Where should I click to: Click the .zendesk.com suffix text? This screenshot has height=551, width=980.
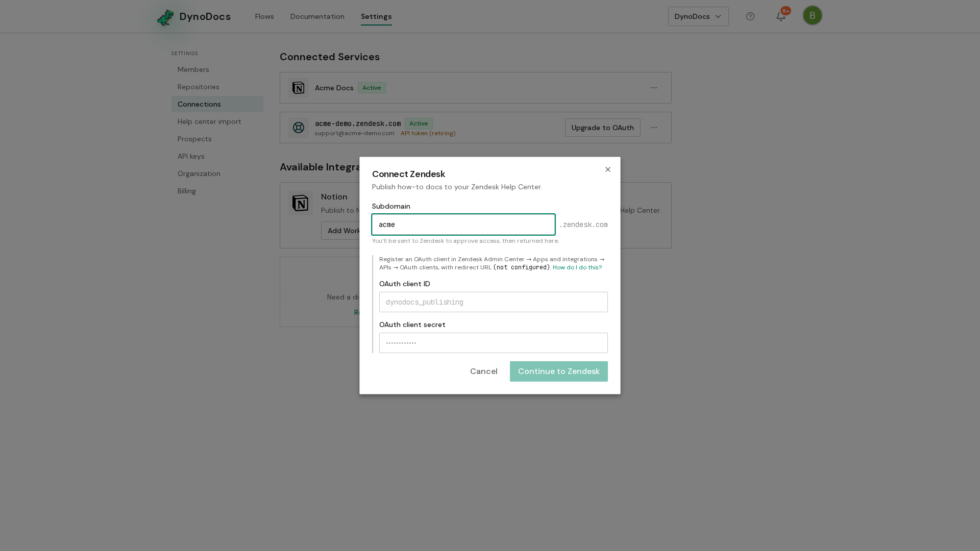(583, 224)
